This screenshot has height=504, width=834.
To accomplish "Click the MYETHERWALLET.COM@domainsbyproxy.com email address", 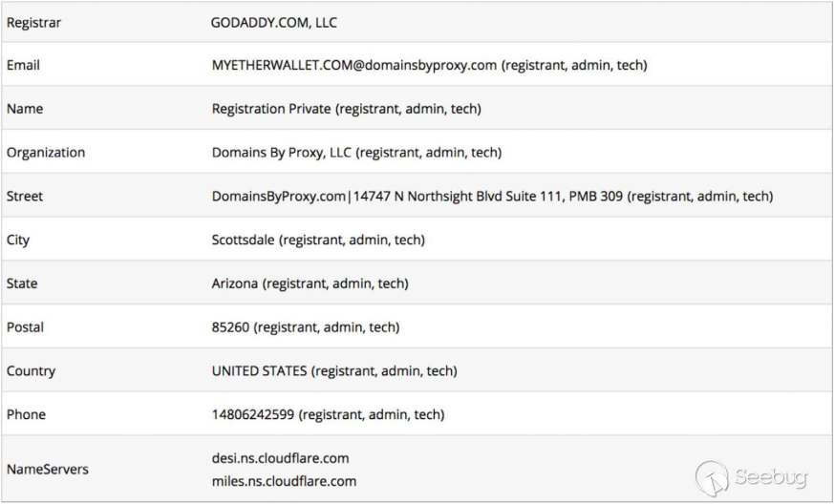I will point(354,66).
